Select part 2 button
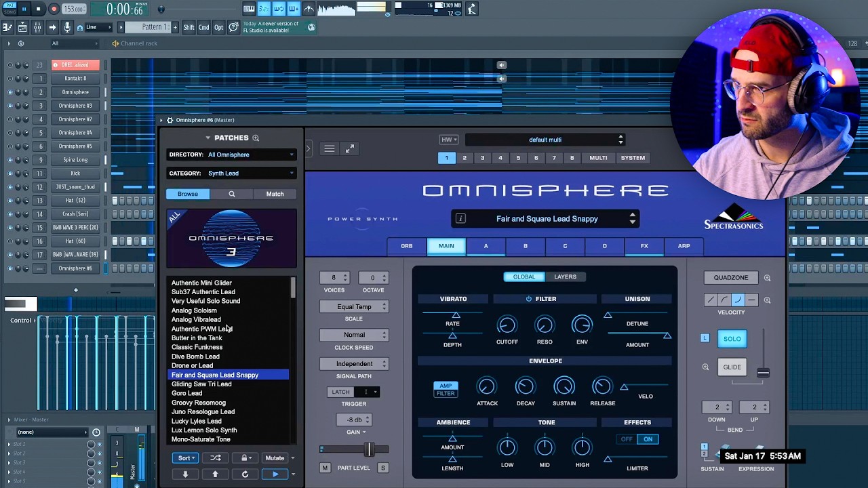The width and height of the screenshot is (868, 488). coord(465,158)
